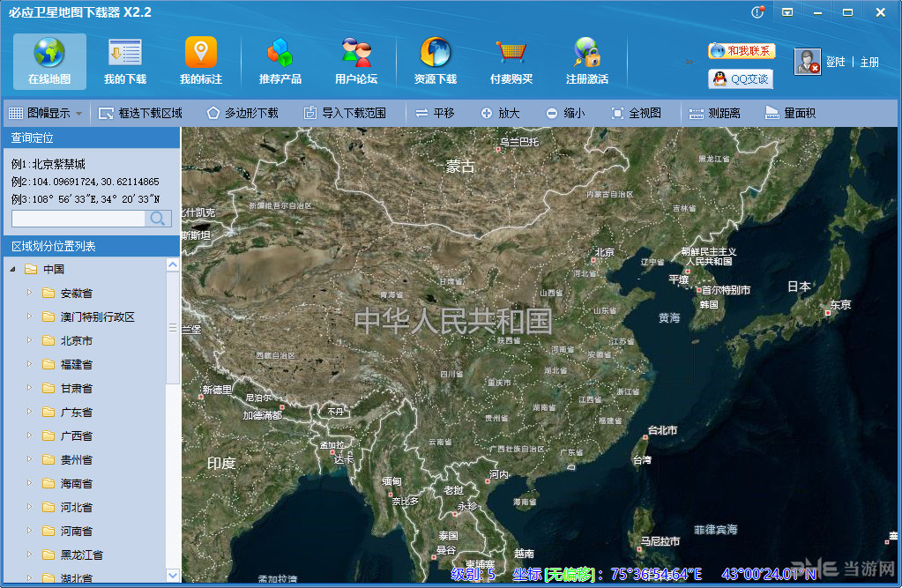Click the 登陆 login link
The image size is (902, 588).
834,62
